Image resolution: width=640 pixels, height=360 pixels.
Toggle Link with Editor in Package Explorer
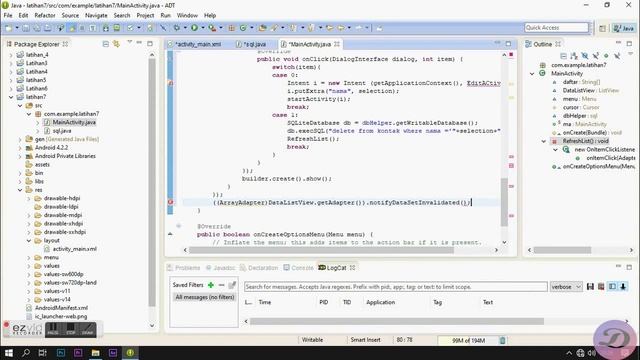116,44
